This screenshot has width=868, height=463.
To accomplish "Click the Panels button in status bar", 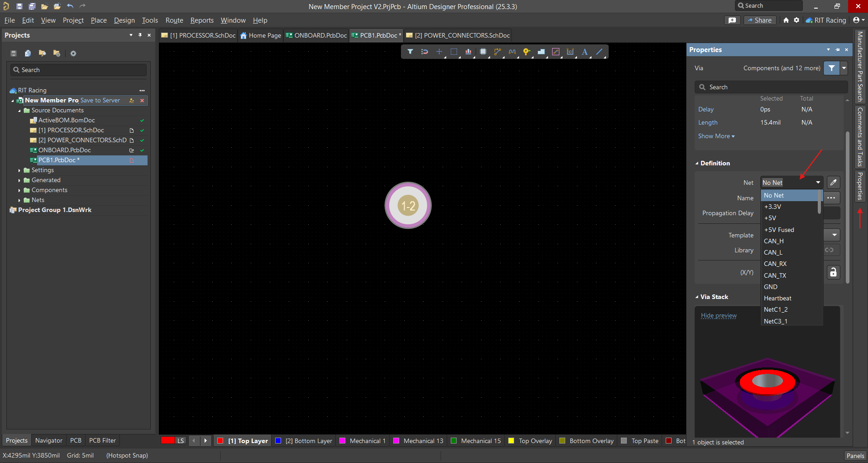I will tap(855, 456).
